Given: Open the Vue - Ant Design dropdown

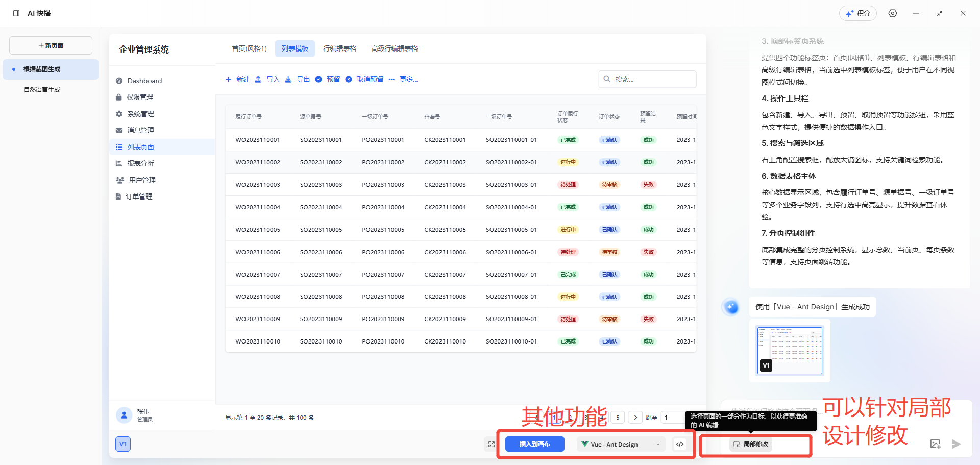Looking at the screenshot, I should coord(621,444).
